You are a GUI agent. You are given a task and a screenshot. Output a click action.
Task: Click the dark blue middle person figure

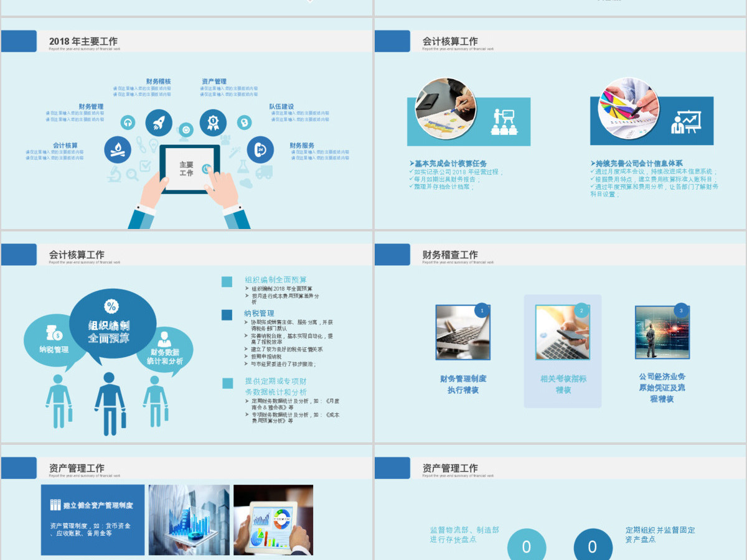[x=110, y=404]
